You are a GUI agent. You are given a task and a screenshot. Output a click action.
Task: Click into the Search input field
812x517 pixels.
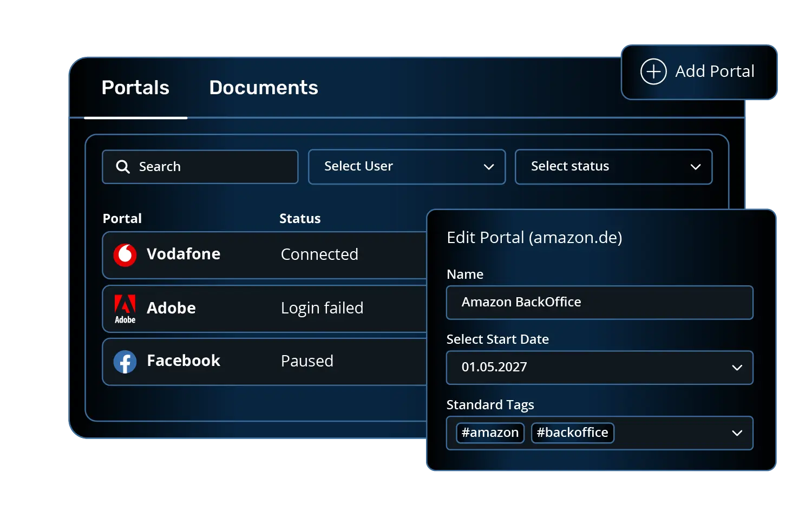coord(200,167)
